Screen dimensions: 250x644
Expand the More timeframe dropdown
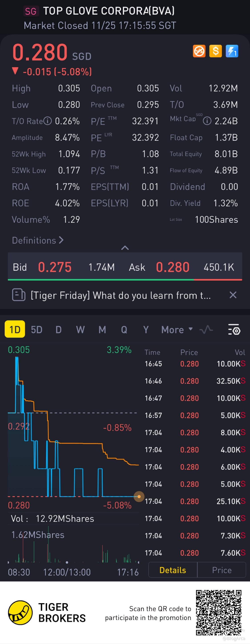pyautogui.click(x=177, y=330)
